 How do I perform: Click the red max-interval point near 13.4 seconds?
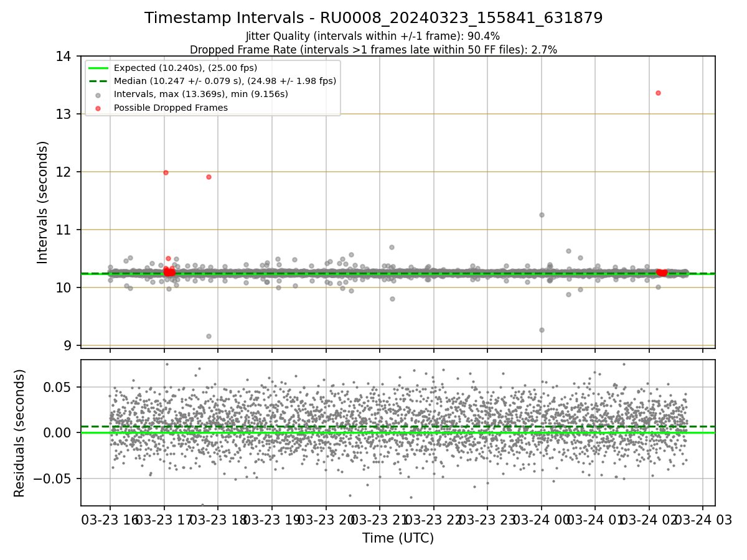click(x=658, y=93)
